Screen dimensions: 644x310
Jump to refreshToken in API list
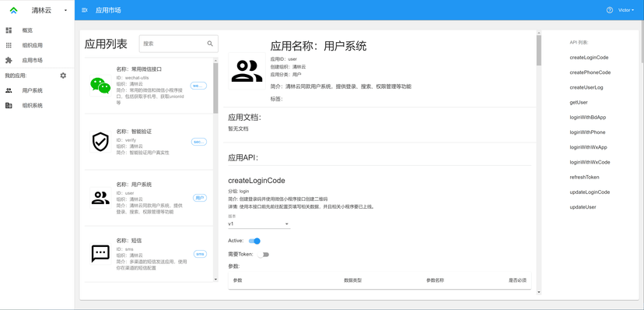[584, 178]
